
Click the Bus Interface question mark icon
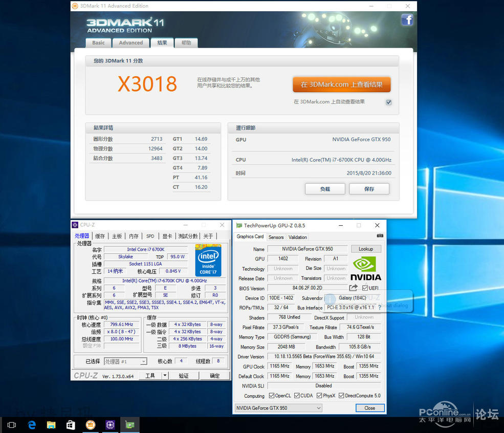point(380,308)
